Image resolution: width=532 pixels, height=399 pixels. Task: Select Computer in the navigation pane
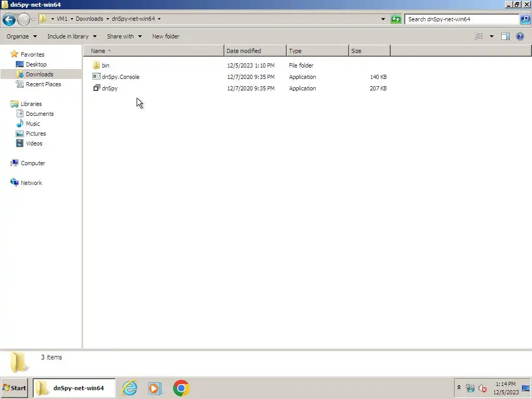point(33,163)
